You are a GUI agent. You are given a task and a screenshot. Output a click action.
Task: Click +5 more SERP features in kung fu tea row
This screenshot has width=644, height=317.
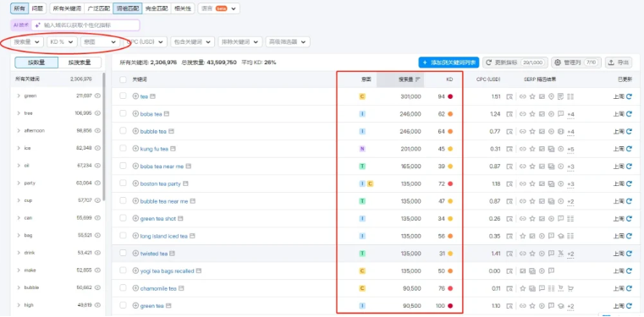point(570,150)
